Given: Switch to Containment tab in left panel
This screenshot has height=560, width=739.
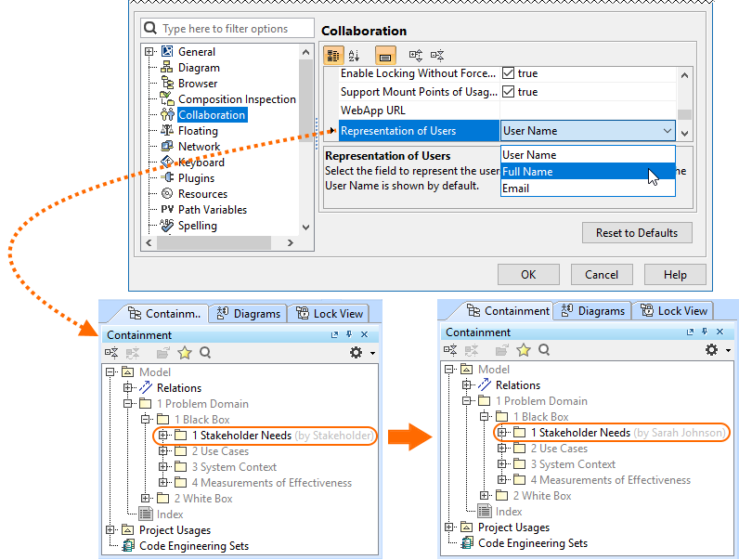Looking at the screenshot, I should tap(164, 314).
